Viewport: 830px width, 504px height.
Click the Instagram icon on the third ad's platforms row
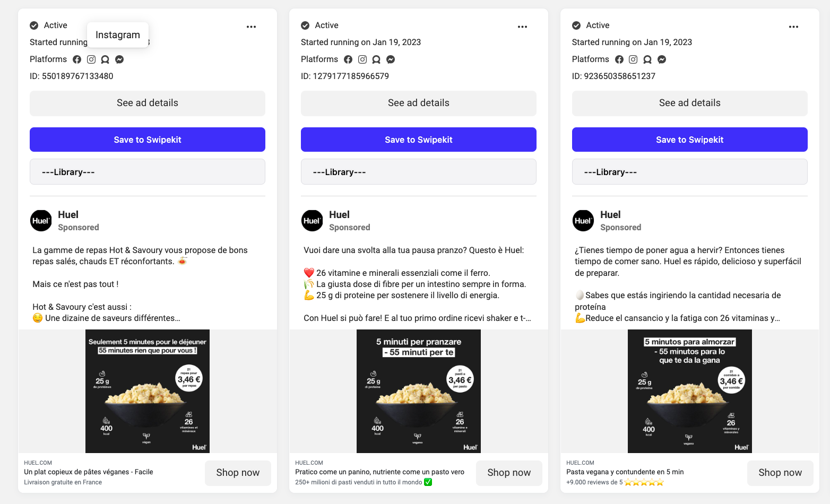coord(633,59)
